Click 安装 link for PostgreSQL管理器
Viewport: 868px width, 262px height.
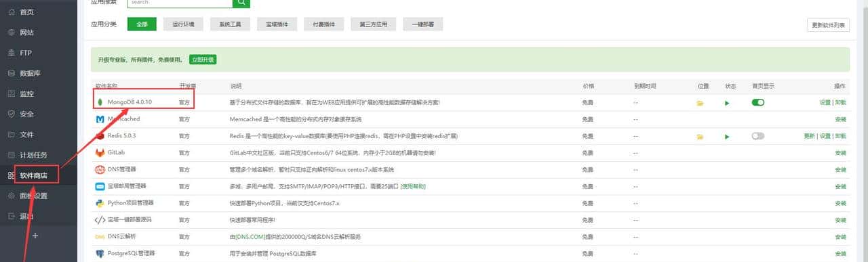tap(841, 254)
